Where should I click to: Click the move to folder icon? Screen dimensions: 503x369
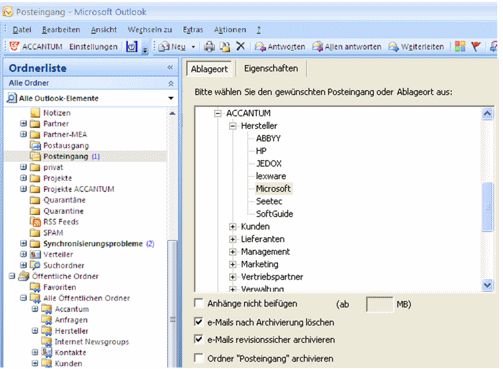point(225,47)
